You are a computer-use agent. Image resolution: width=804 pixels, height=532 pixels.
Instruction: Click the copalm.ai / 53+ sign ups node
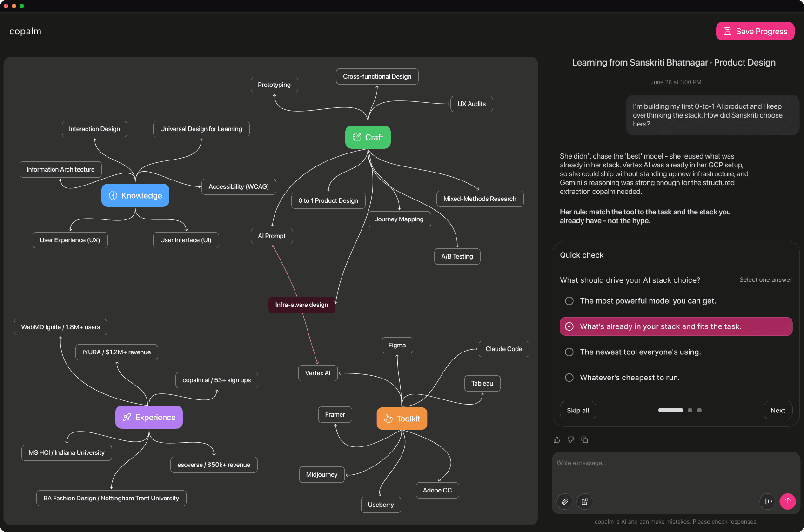pyautogui.click(x=217, y=380)
